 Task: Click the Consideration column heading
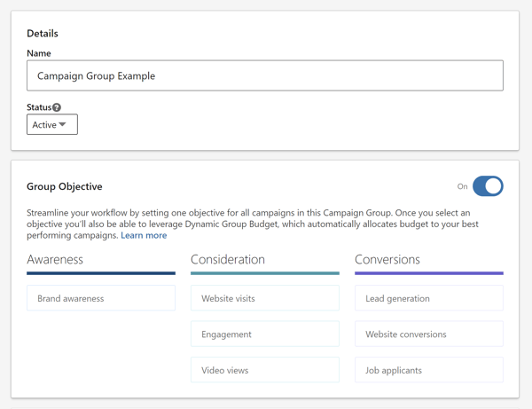228,260
